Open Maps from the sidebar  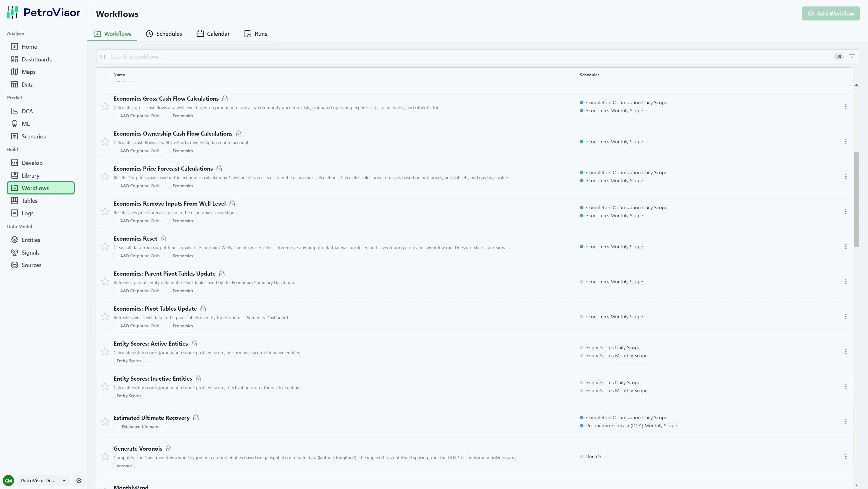pyautogui.click(x=28, y=72)
